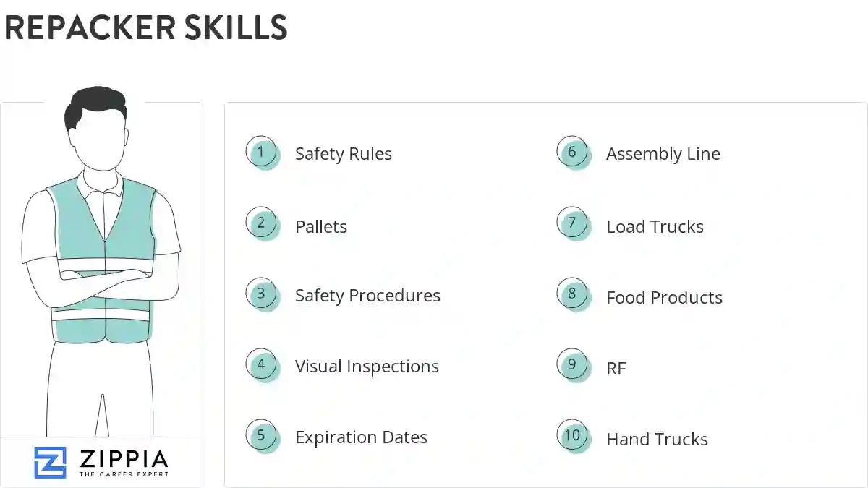Click the number 8 circle badge

pos(572,294)
